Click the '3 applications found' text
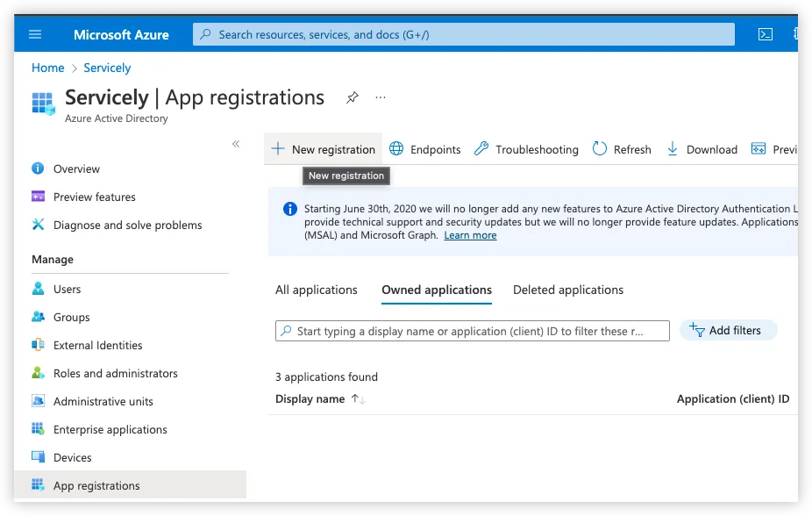Screen dimensions: 812x516 coord(326,376)
